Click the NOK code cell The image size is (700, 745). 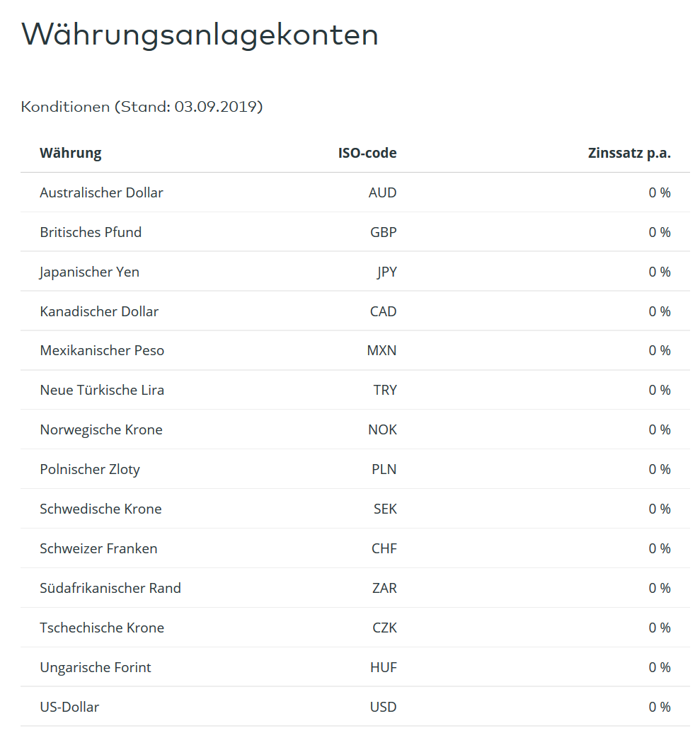(x=382, y=429)
